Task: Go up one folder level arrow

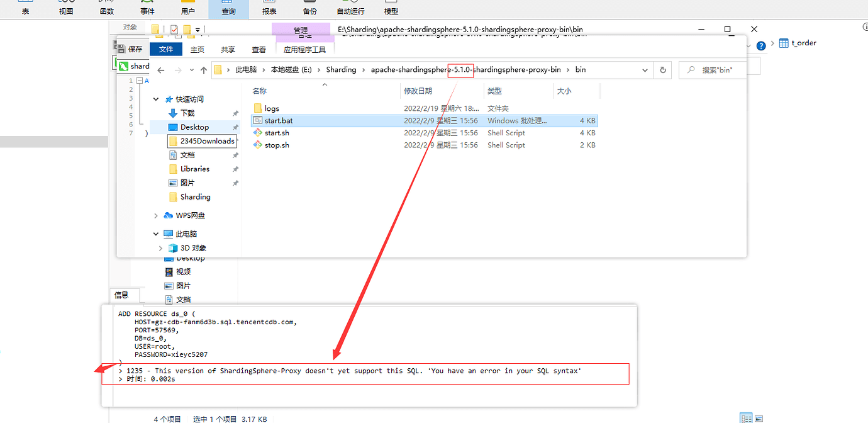Action: (203, 70)
